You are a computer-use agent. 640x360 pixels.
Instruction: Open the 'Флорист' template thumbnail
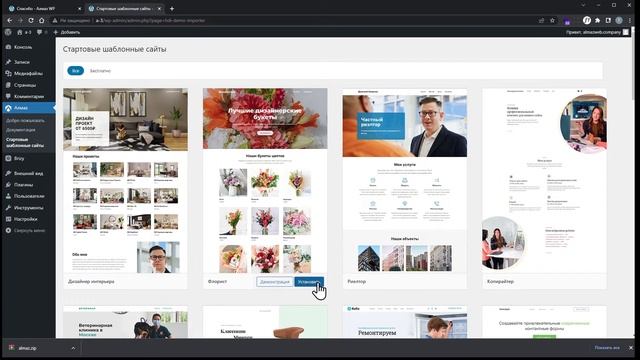265,181
